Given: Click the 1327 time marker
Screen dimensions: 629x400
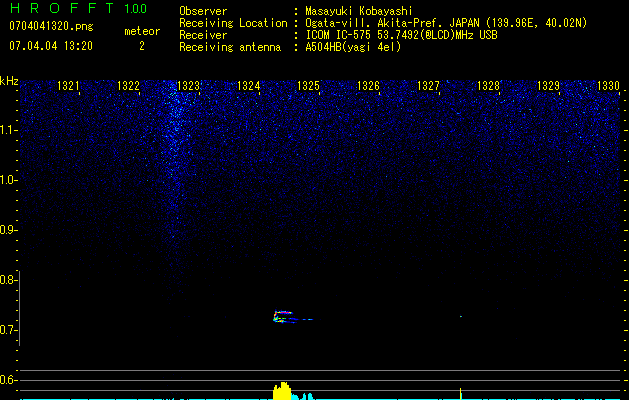Looking at the screenshot, I should point(428,86).
